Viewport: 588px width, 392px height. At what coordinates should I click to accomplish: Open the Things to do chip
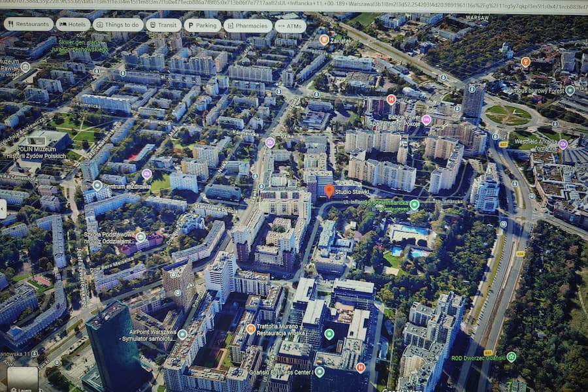point(118,25)
